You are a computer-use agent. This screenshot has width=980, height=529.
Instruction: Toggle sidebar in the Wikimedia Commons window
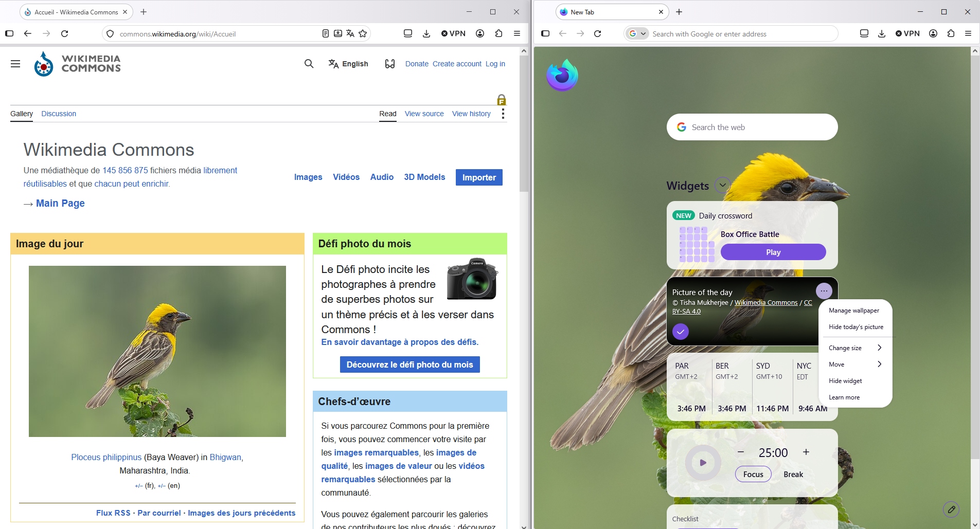click(x=9, y=33)
